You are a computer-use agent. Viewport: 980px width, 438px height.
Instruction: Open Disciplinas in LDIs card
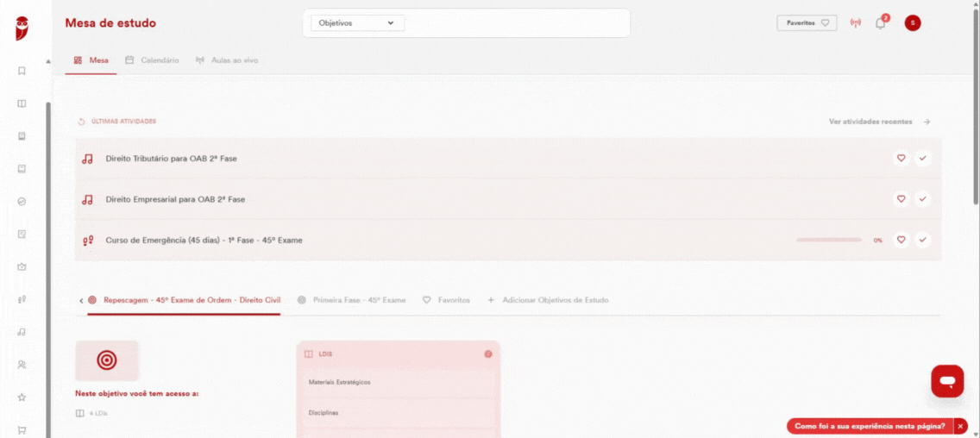(x=399, y=413)
